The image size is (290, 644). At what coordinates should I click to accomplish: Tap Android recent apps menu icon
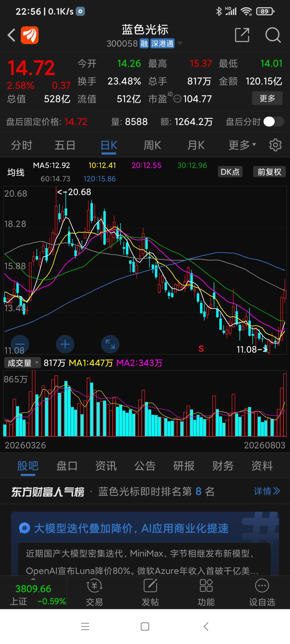(x=85, y=626)
